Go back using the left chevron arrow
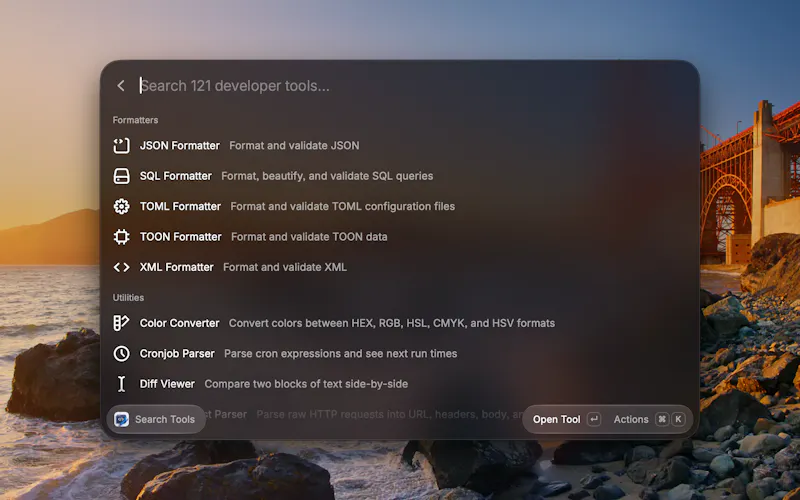This screenshot has height=500, width=800. pos(120,86)
